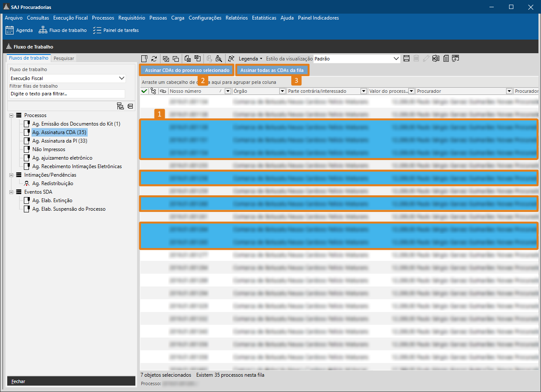Open the Estilo da visualização dropdown
The height and width of the screenshot is (392, 541).
coord(396,59)
